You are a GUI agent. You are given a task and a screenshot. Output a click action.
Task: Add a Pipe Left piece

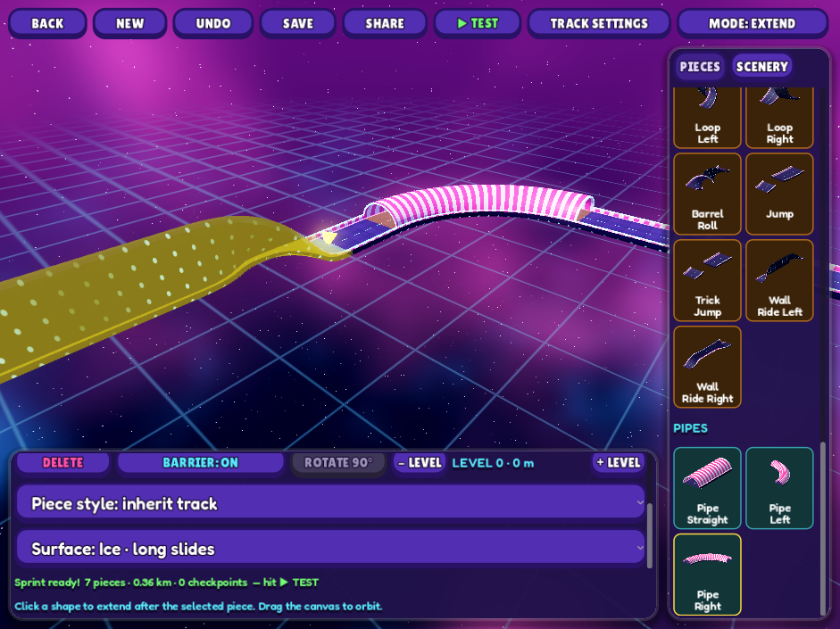tap(779, 488)
